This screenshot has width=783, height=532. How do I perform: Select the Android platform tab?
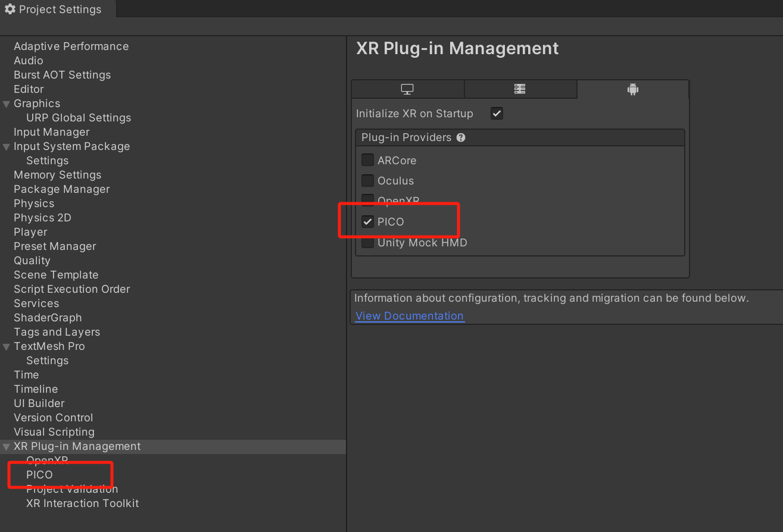[x=632, y=89]
